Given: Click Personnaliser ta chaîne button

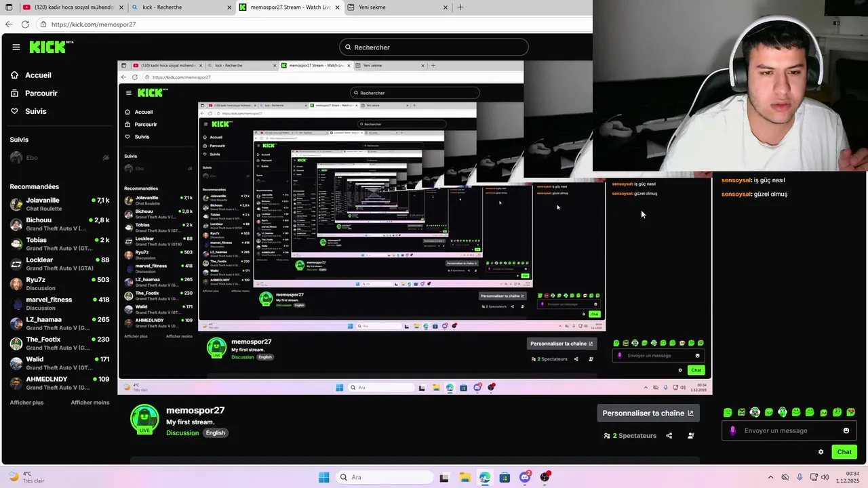Looking at the screenshot, I should [x=648, y=413].
